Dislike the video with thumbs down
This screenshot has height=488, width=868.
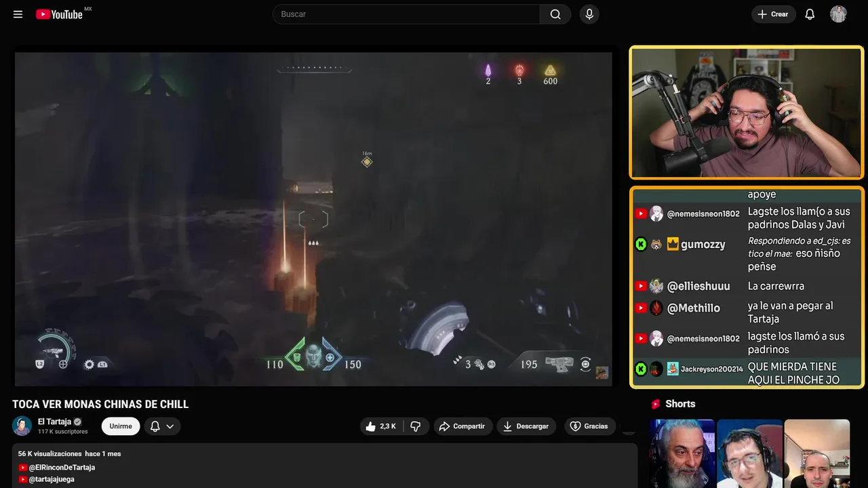pyautogui.click(x=416, y=426)
